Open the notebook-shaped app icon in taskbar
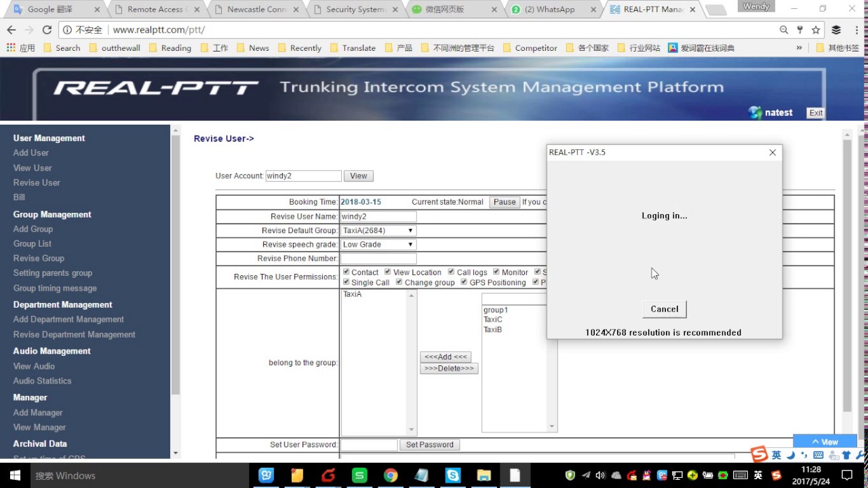Image resolution: width=868 pixels, height=488 pixels. 421,475
